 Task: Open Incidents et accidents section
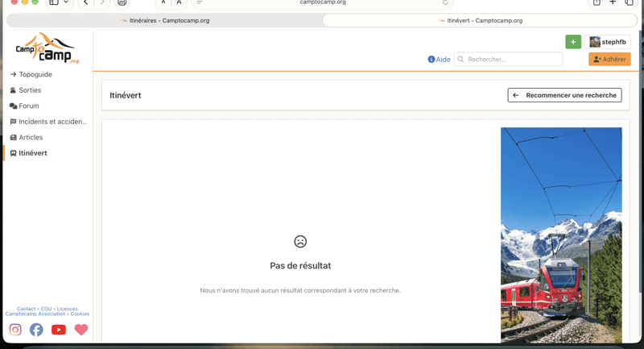[48, 122]
